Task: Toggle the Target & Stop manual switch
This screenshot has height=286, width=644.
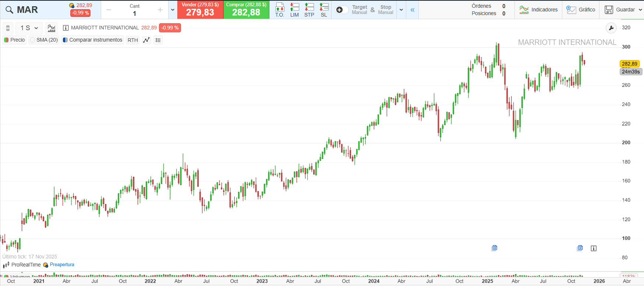Action: [x=342, y=10]
